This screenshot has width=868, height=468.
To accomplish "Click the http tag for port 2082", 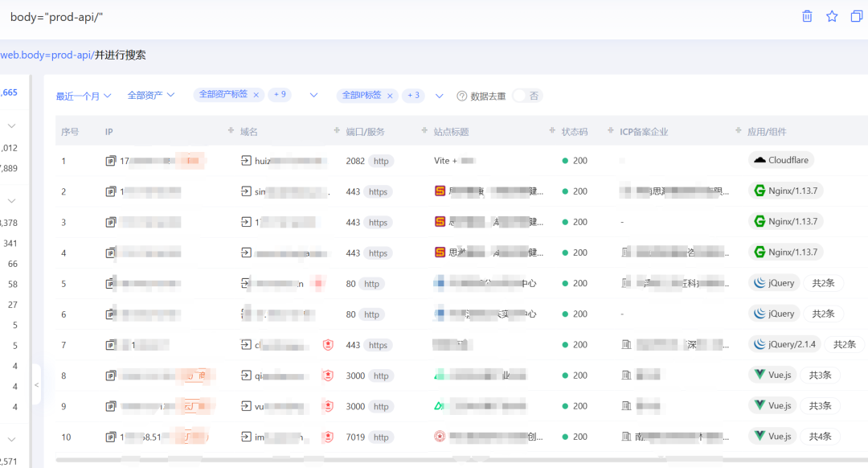I will (x=381, y=161).
